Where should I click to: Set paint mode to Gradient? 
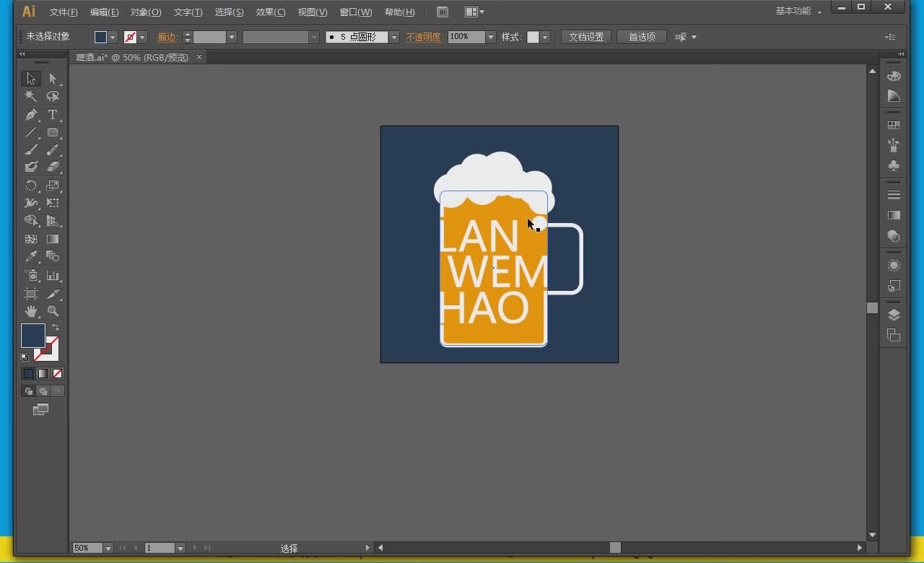click(x=43, y=373)
